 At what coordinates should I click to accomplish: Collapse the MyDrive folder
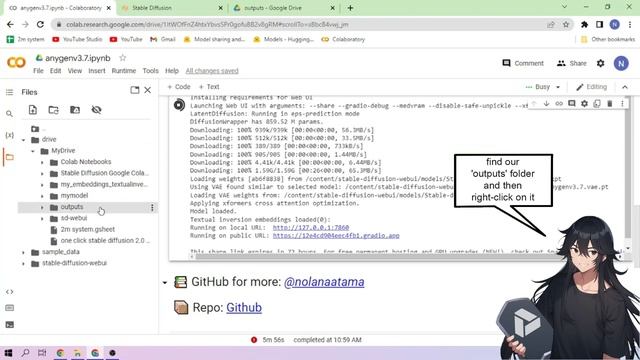(x=33, y=151)
